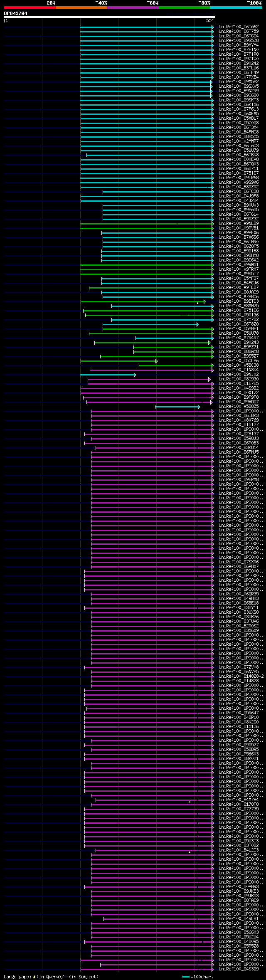Screen dimensions: 266x980
Task: Select the UniRef100_C6TC38 label
Action: tap(239, 192)
